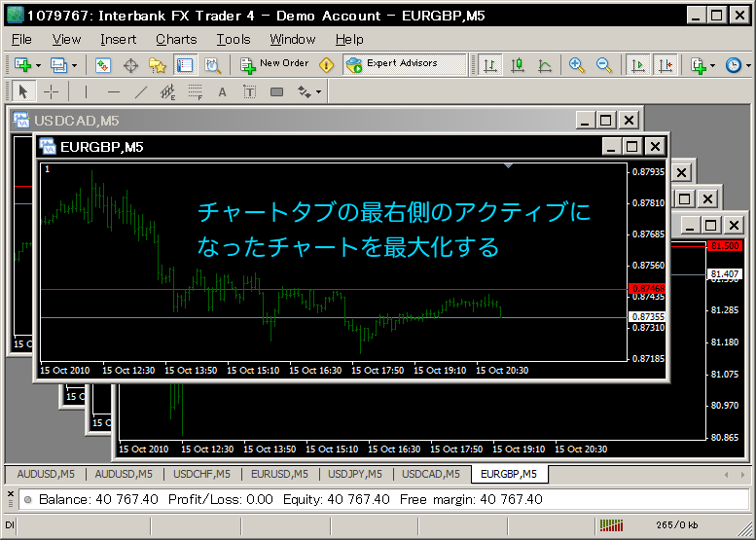
Task: Select the Text Label 'T' tool
Action: [x=249, y=91]
